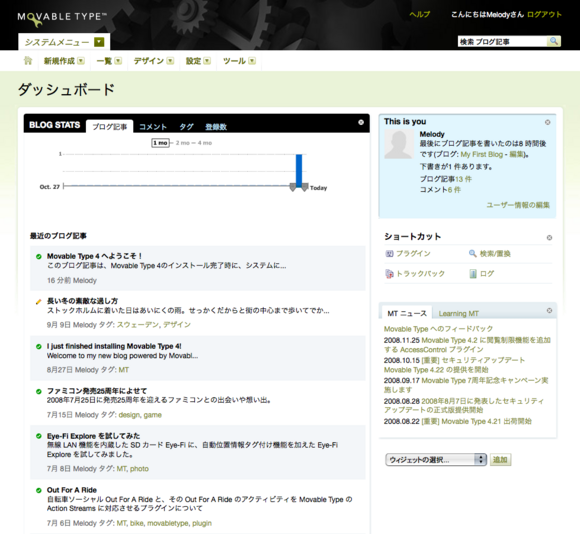Image resolution: width=580 pixels, height=534 pixels.
Task: Expand the ツール menu arrow
Action: pyautogui.click(x=252, y=61)
